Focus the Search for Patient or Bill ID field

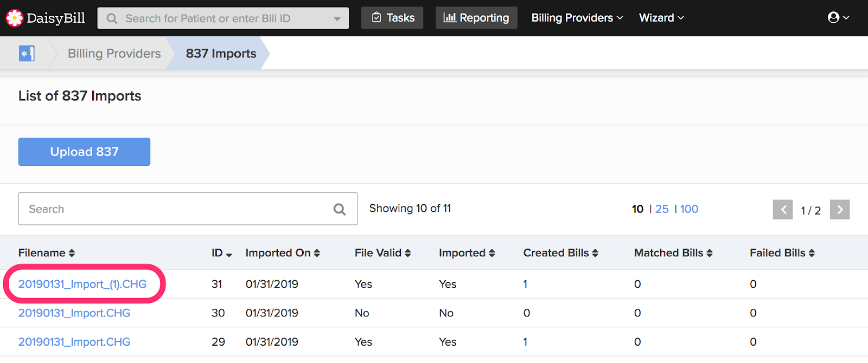click(x=223, y=18)
